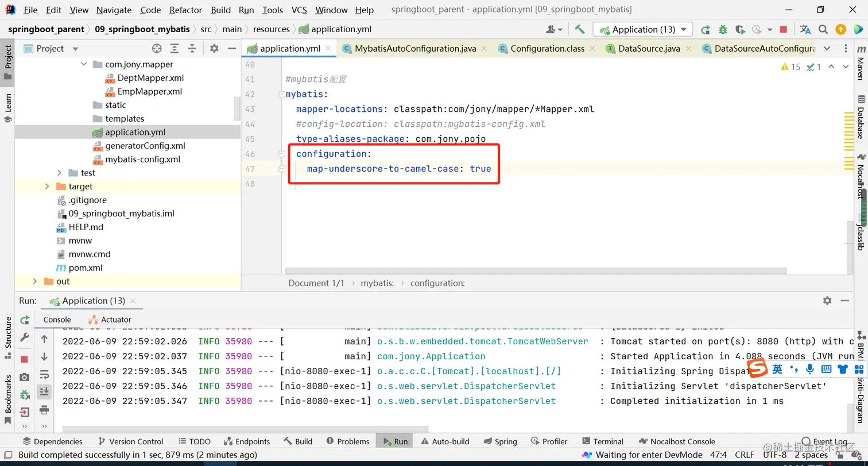Expand the out folder
This screenshot has width=868, height=466.
click(x=34, y=281)
